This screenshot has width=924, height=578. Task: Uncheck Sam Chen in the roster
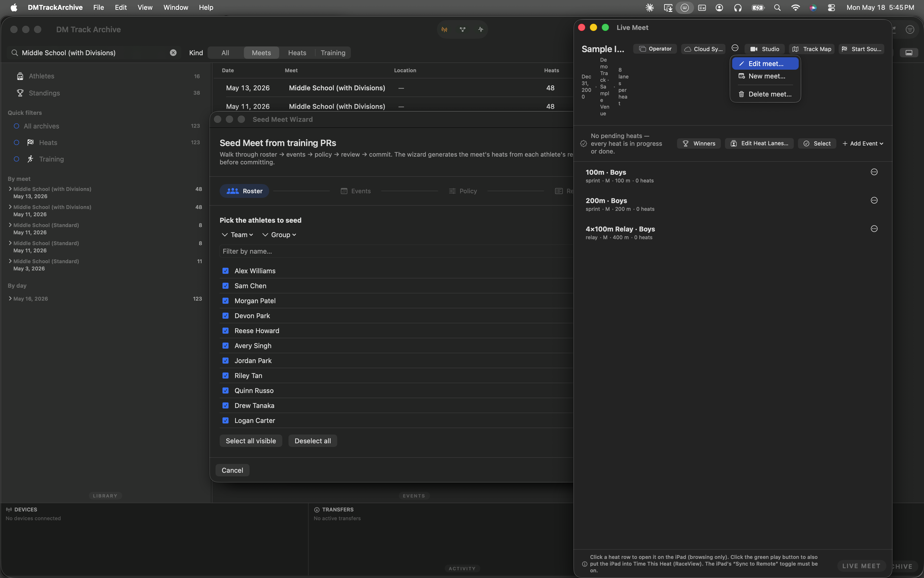click(225, 286)
